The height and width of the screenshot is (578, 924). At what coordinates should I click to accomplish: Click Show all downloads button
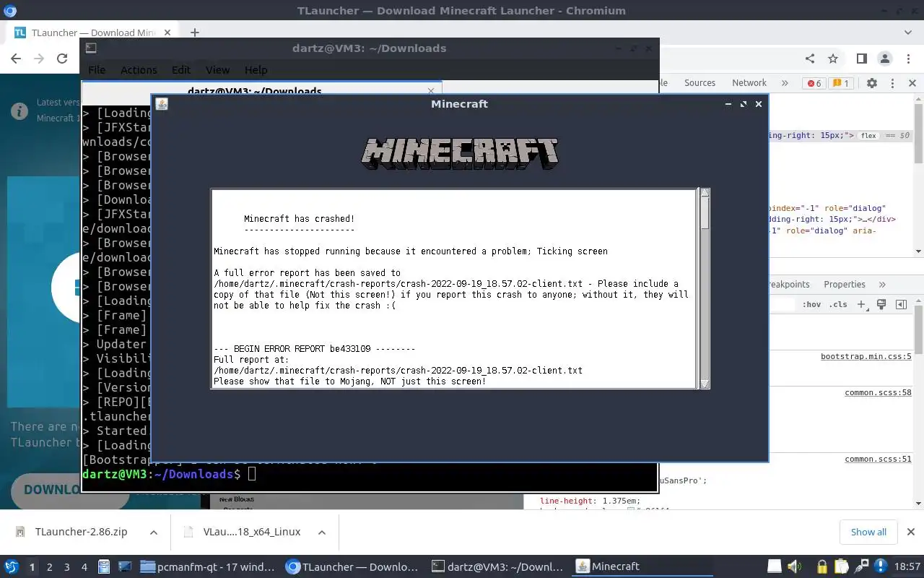point(868,532)
